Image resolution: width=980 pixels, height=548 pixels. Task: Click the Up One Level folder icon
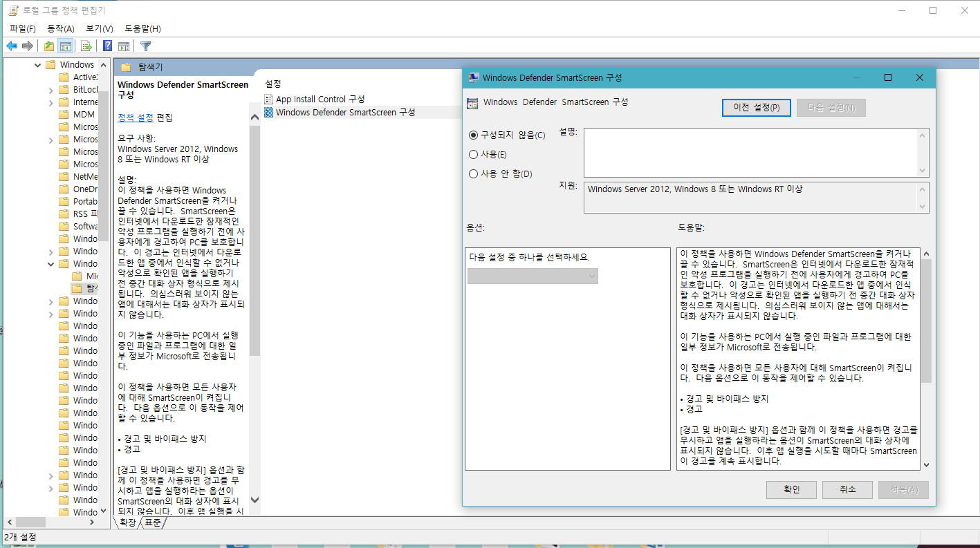coord(49,46)
